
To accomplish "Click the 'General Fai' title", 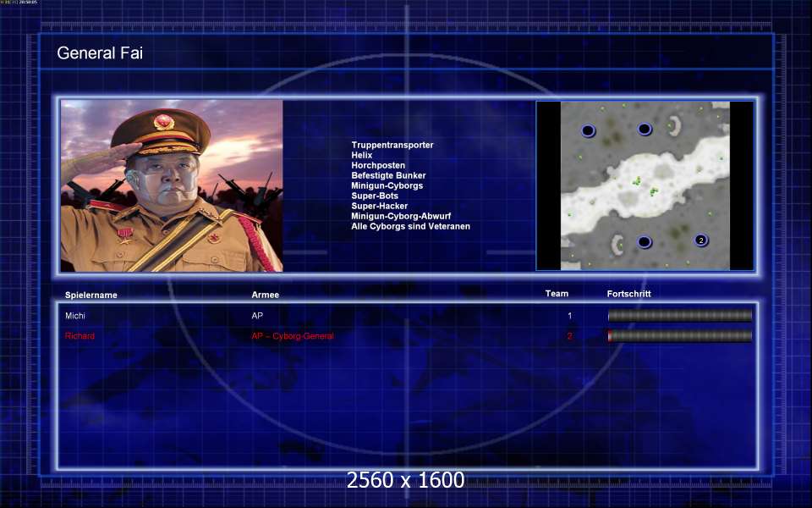I will coord(100,52).
